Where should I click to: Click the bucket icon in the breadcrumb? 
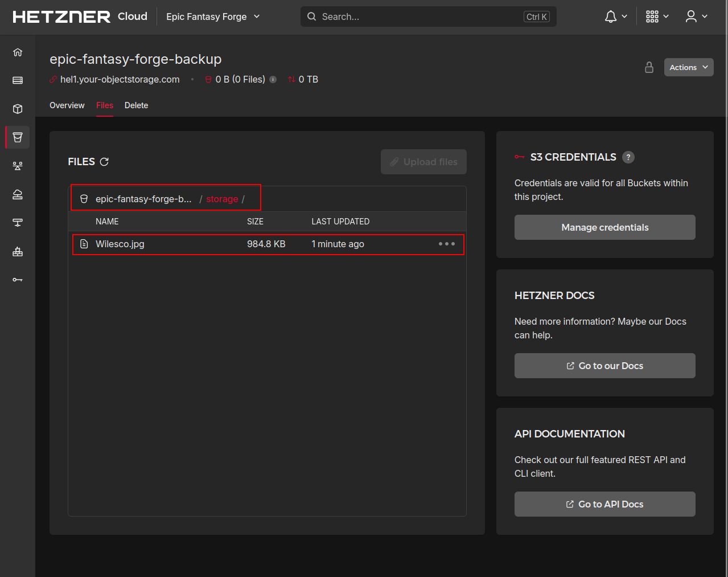pyautogui.click(x=84, y=199)
